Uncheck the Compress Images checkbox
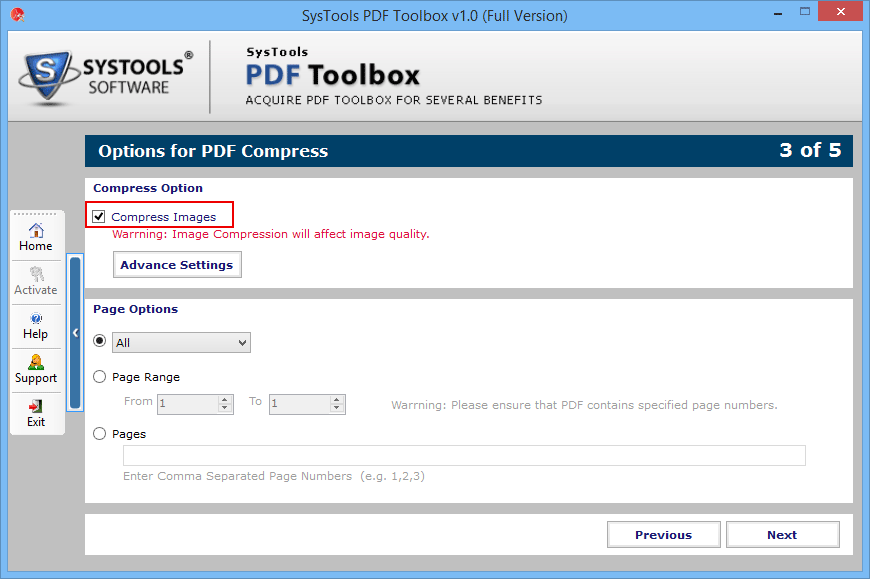The image size is (870, 579). (x=99, y=216)
